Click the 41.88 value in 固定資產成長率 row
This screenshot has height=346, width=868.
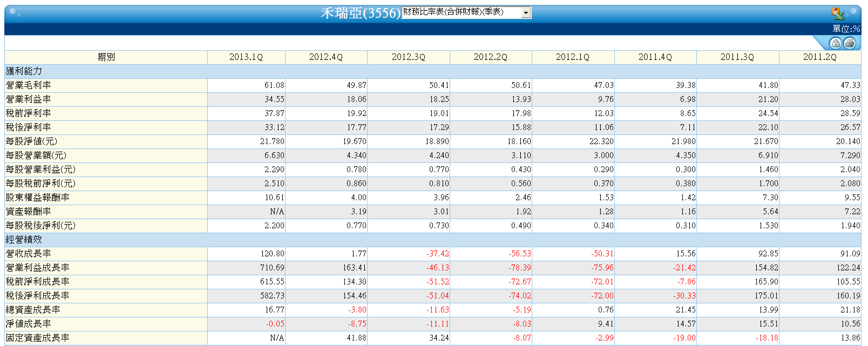coord(356,338)
